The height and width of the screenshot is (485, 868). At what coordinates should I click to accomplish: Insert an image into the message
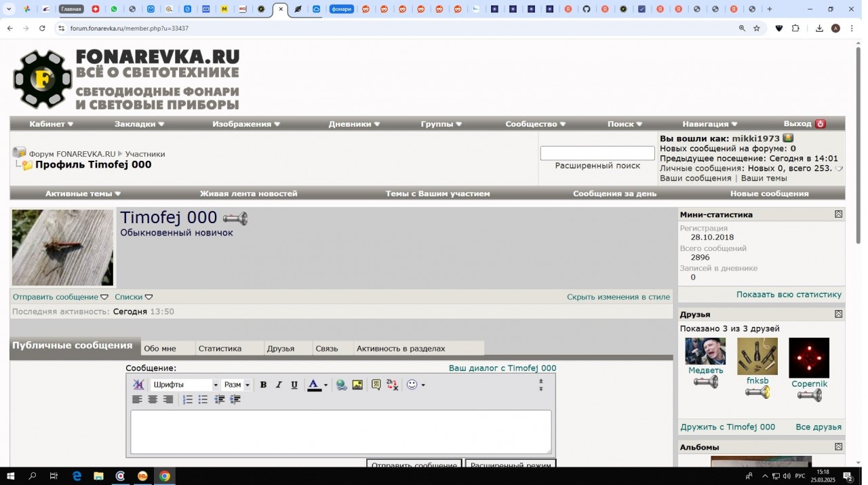click(357, 385)
